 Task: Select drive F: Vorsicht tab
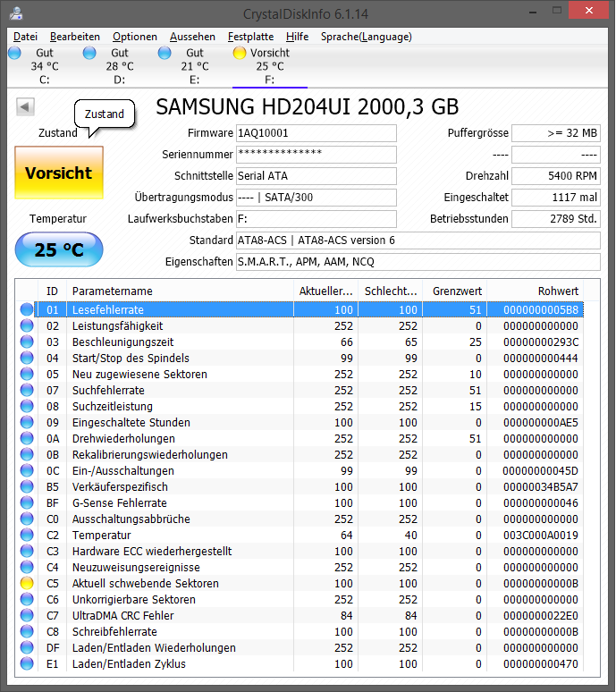(x=270, y=66)
